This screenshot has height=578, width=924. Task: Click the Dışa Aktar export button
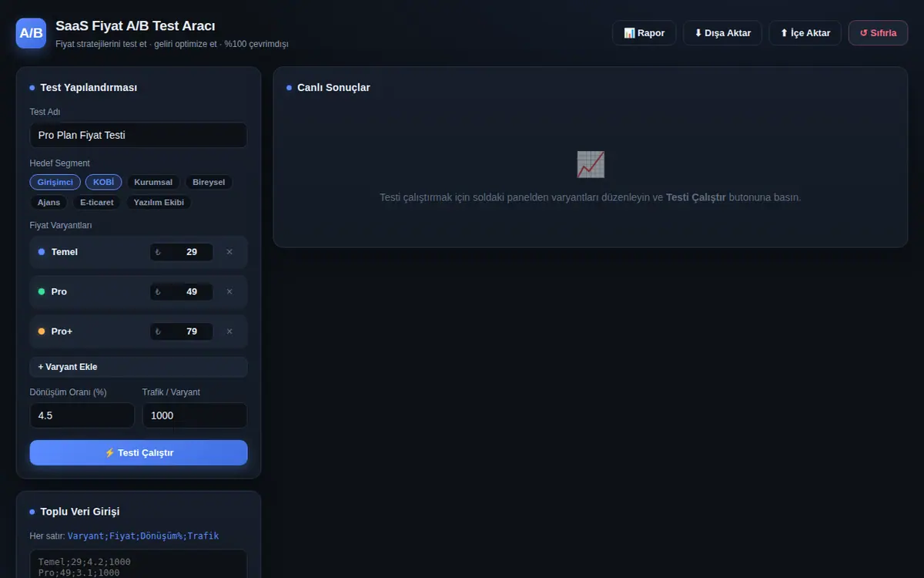tap(722, 33)
